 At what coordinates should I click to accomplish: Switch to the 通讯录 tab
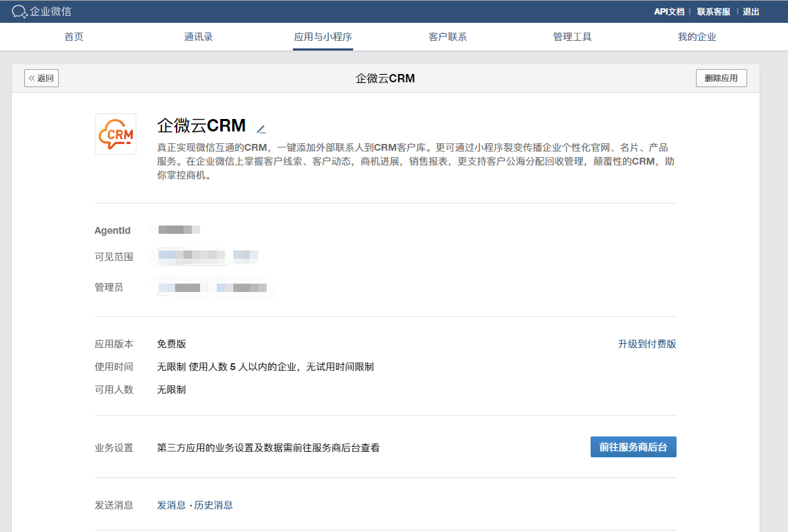199,37
